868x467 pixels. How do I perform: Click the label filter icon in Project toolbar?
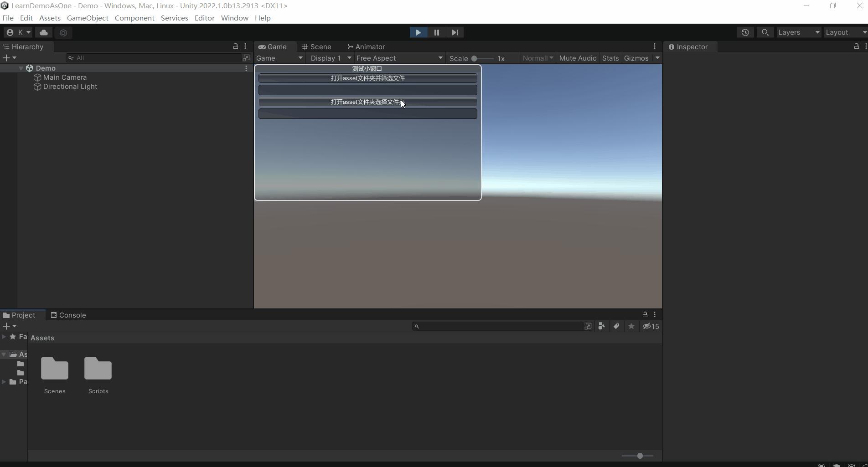[x=616, y=326]
